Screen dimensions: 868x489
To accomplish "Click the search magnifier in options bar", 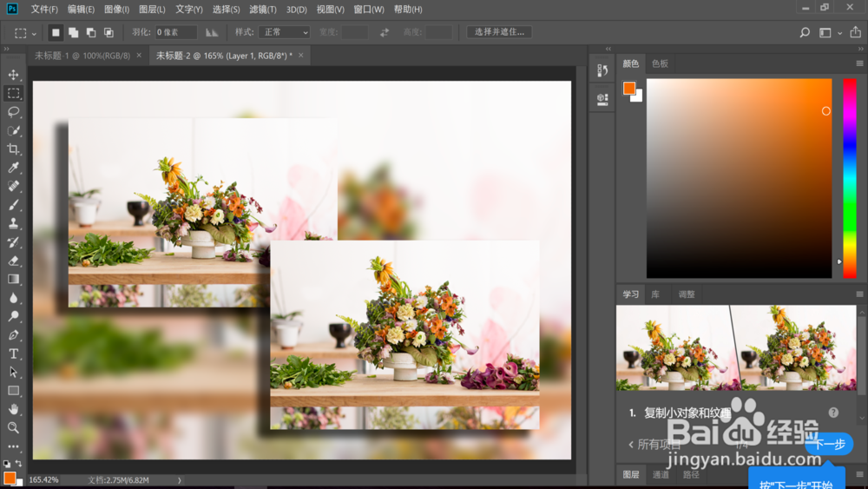I will click(805, 33).
